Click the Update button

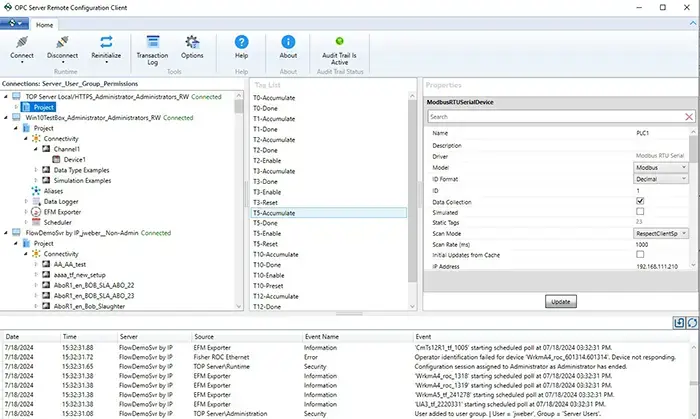(x=561, y=302)
